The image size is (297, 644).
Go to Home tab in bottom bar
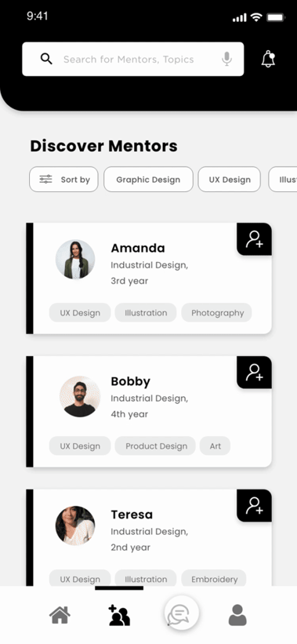coord(60,615)
